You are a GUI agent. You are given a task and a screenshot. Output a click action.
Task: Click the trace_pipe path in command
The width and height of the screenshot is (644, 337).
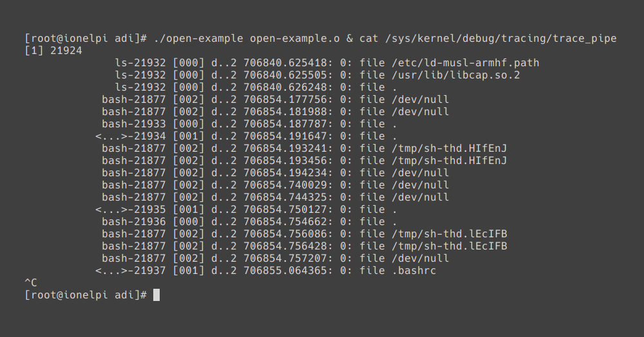501,39
